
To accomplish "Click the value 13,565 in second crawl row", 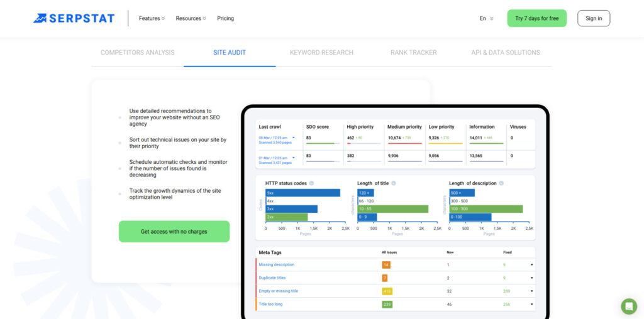I will [475, 156].
